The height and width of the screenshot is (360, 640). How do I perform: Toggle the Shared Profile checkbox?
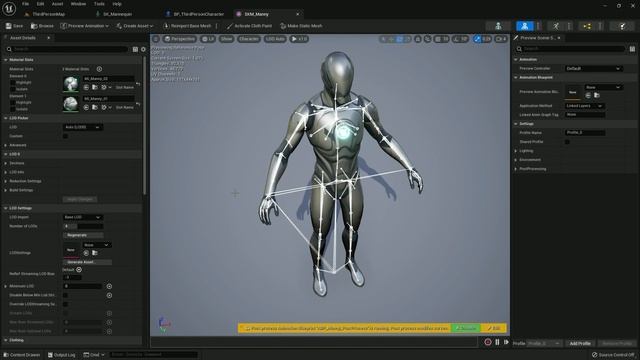click(567, 142)
